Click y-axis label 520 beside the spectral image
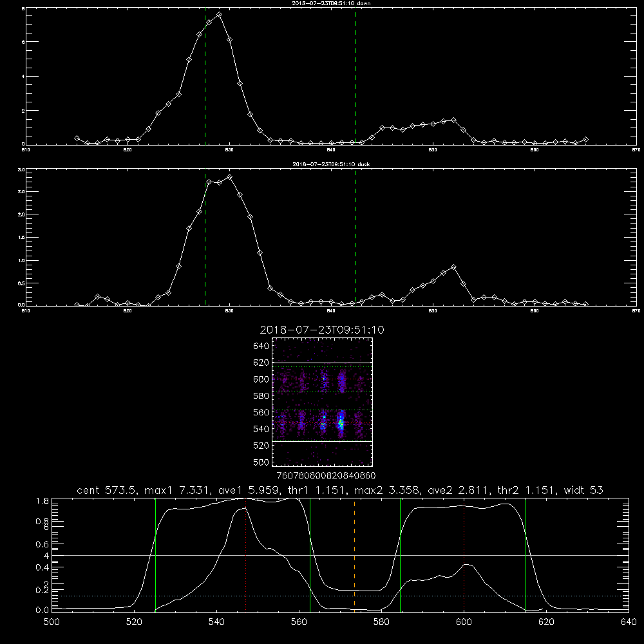The width and height of the screenshot is (644, 644). coord(261,446)
